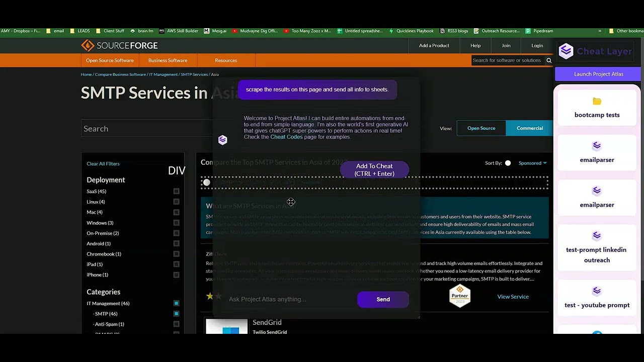Click the SMTP Services breadcrumb
Screen dimensions: 644x362
194,74
